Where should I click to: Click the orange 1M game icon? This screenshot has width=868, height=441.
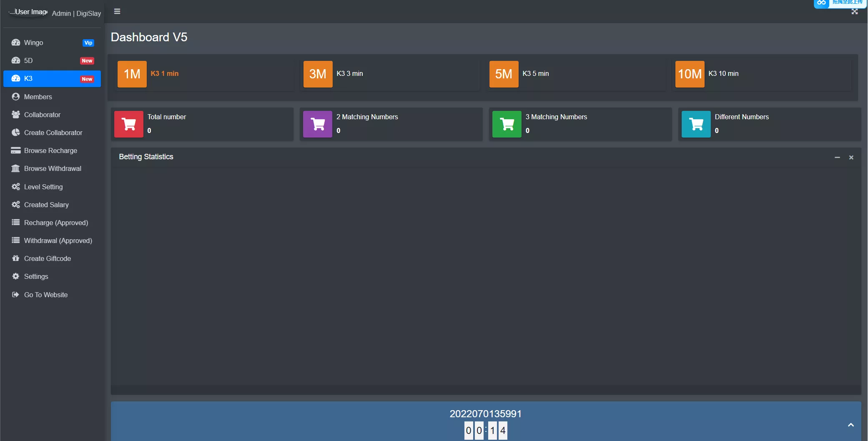click(132, 74)
